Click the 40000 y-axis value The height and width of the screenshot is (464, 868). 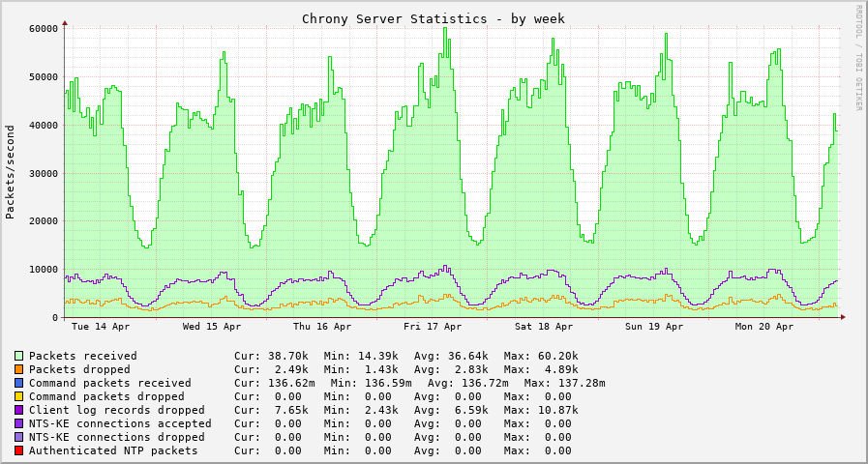point(44,125)
